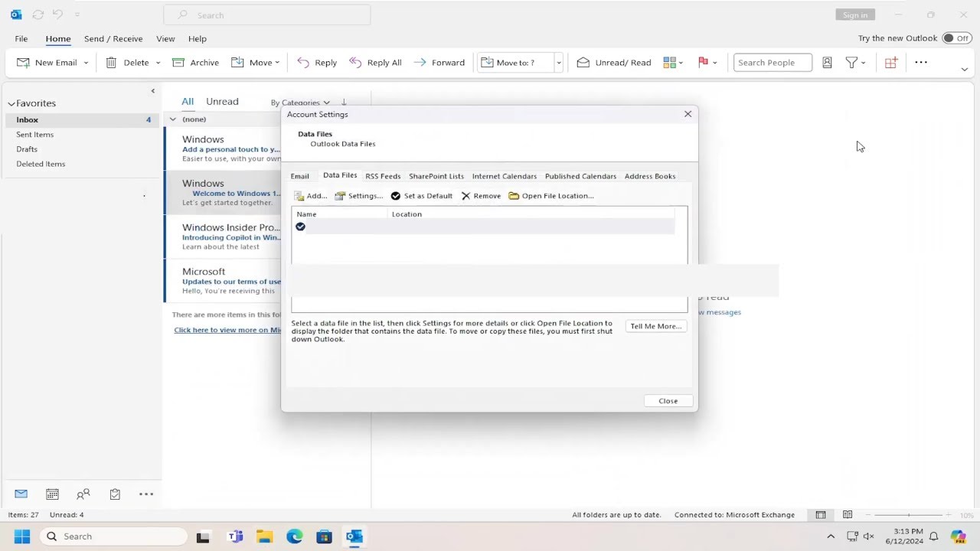Image resolution: width=980 pixels, height=551 pixels.
Task: Remove the selected data file
Action: tap(481, 196)
